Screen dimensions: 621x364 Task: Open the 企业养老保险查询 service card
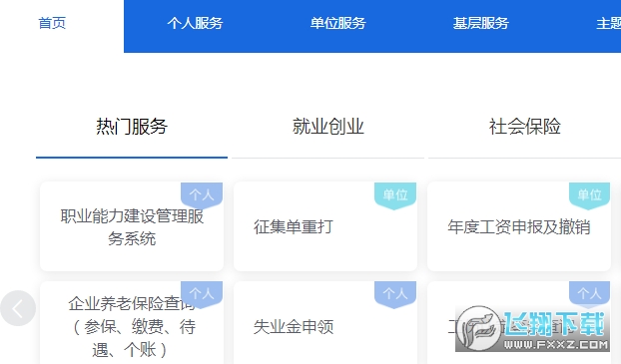pos(132,323)
